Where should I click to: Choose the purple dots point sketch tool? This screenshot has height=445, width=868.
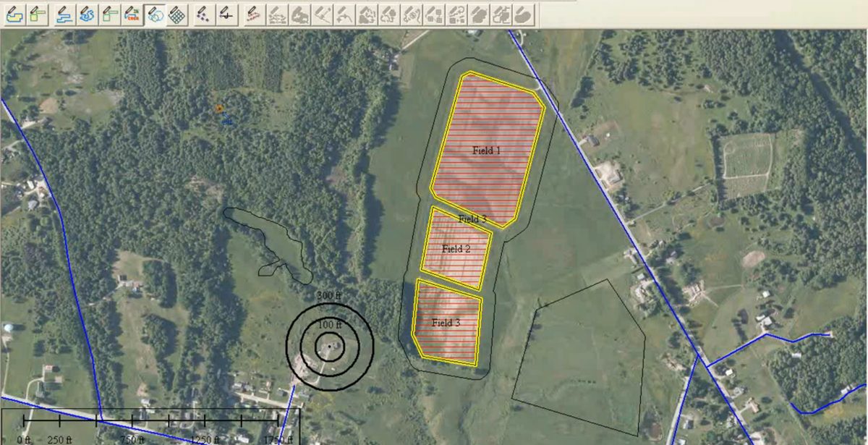coord(203,14)
